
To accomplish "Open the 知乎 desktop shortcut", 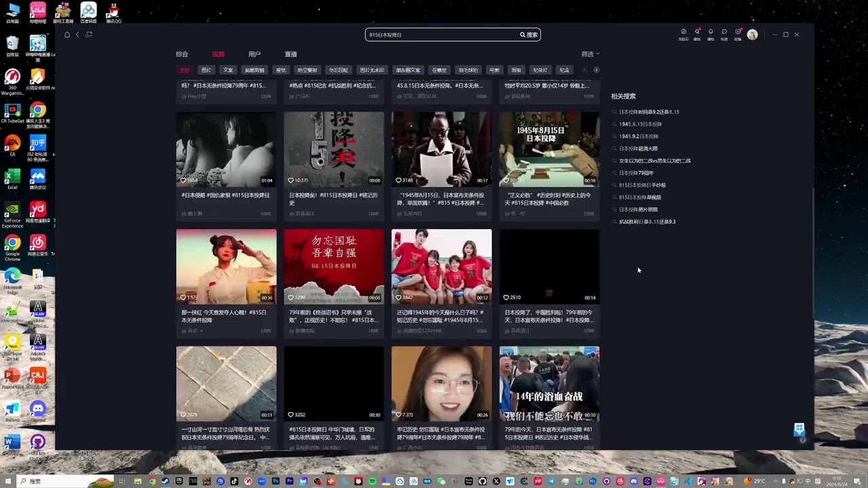I will click(x=38, y=146).
